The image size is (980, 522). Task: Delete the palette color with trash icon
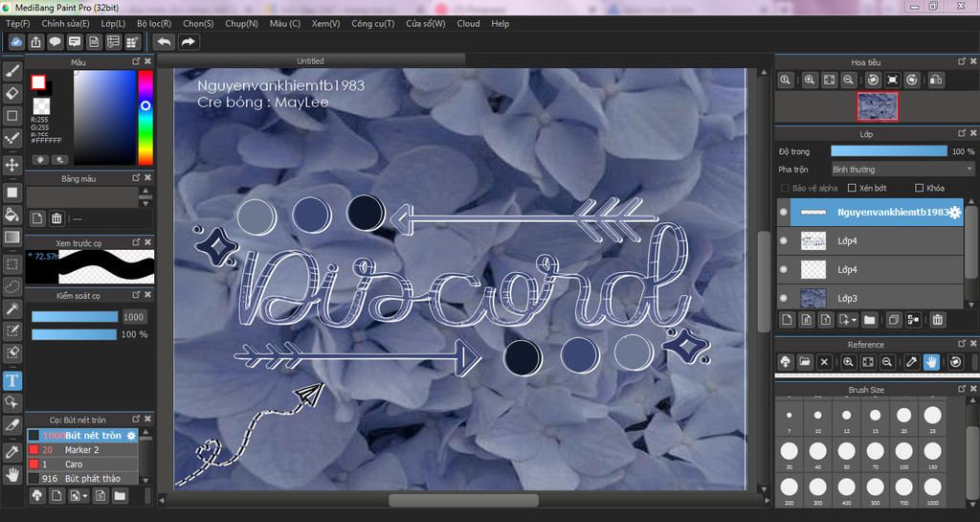point(56,218)
